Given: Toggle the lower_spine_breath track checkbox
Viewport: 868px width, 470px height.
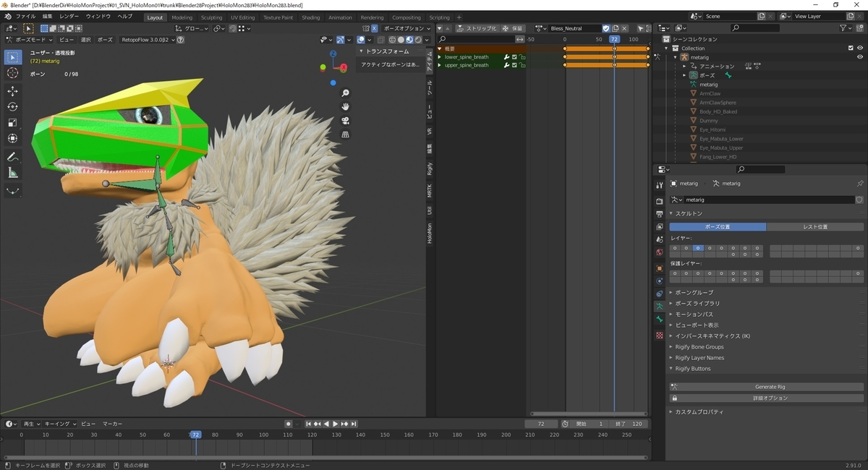Looking at the screenshot, I should coord(514,56).
